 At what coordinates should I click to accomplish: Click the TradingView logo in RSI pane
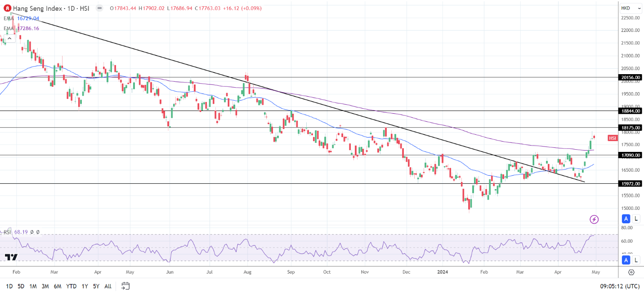(x=11, y=257)
